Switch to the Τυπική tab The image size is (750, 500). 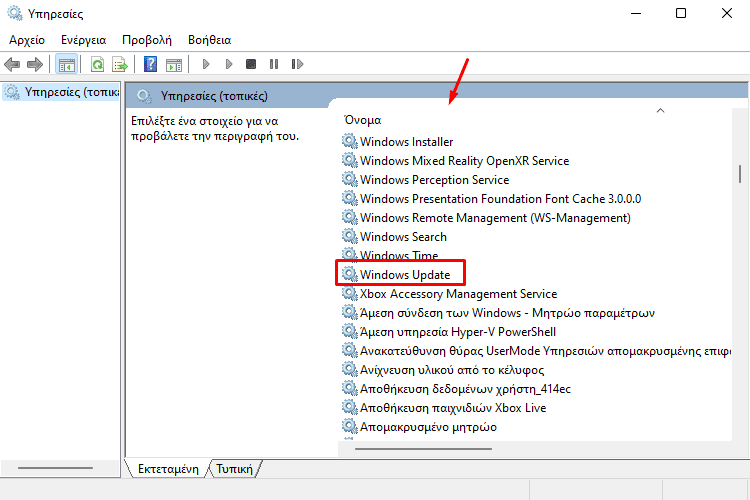(x=234, y=469)
